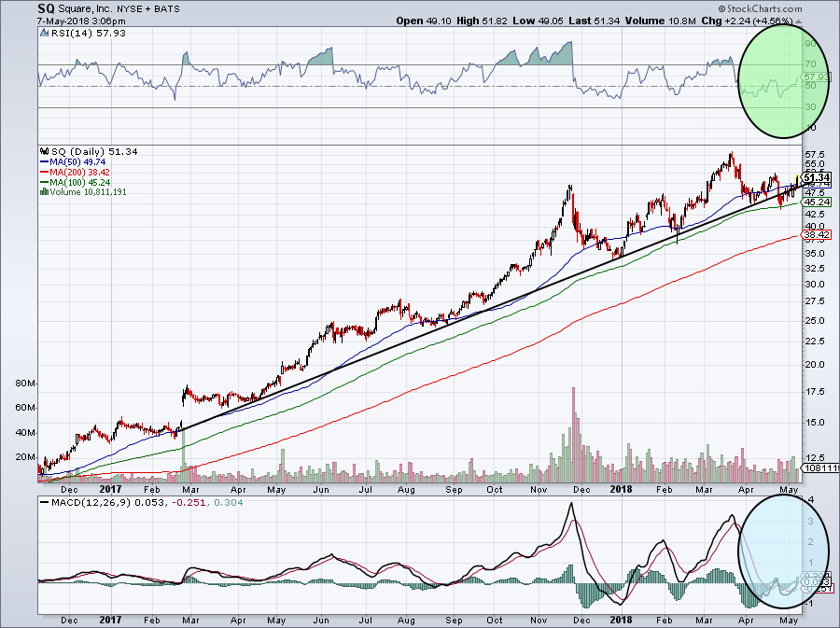
Task: Click the 20.0 price axis label
Action: coord(814,365)
